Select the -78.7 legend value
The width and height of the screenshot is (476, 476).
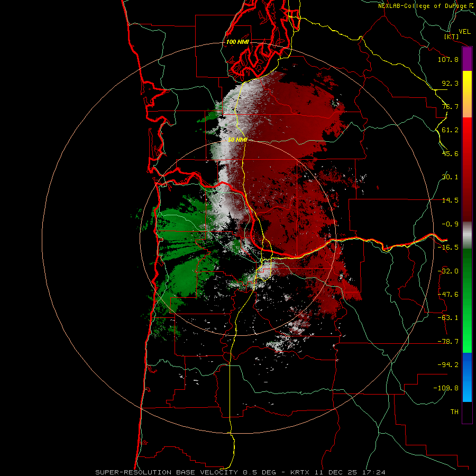tap(448, 342)
